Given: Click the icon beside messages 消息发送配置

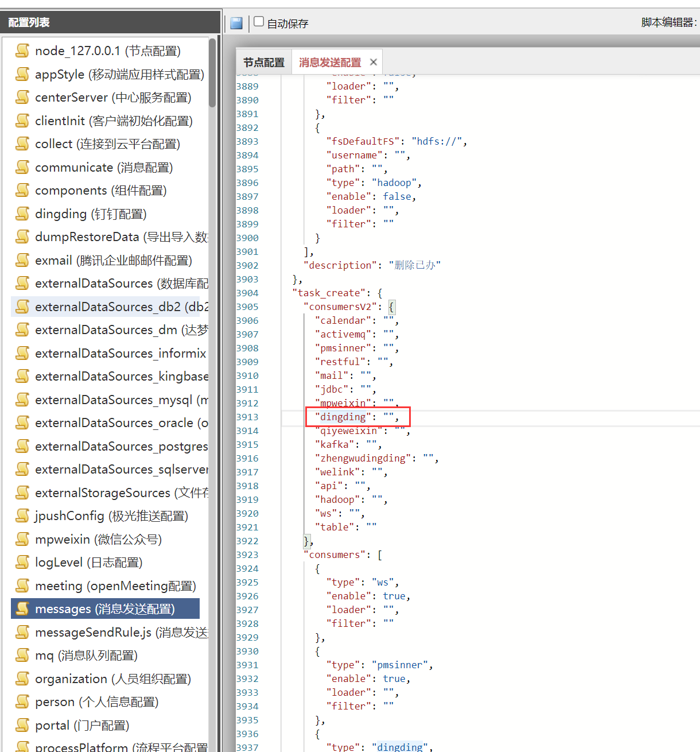Looking at the screenshot, I should pos(22,608).
